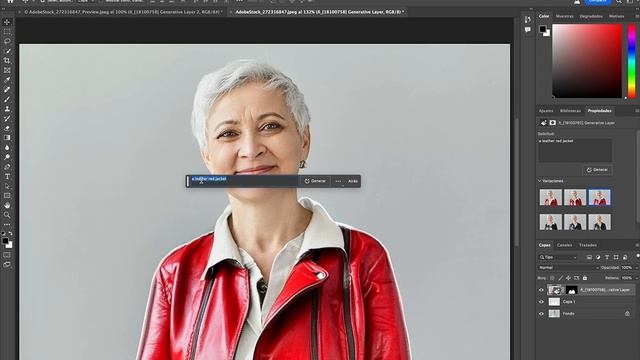
Task: Select the Eraser tool
Action: 7,128
